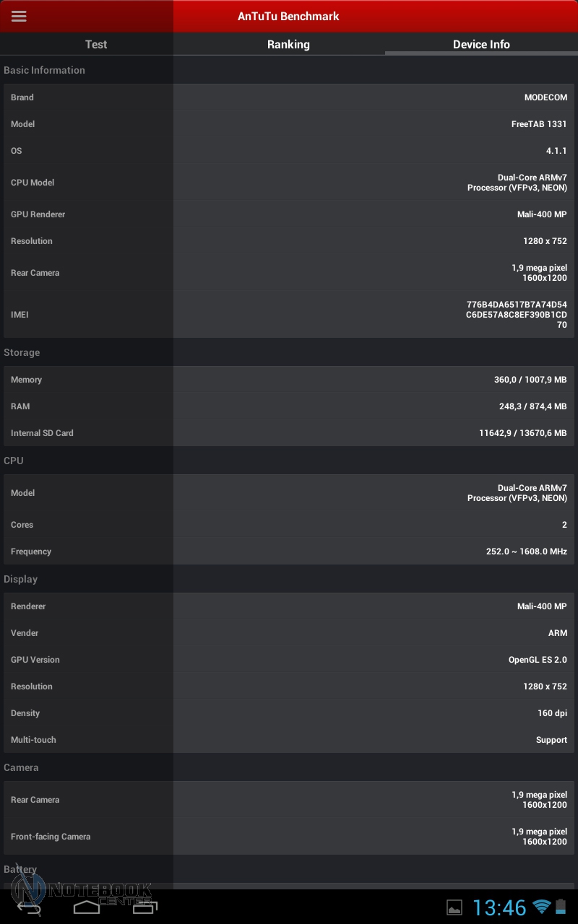Screen dimensions: 578x924
Task: Tap the AnTuTu Benchmark title
Action: pos(288,16)
